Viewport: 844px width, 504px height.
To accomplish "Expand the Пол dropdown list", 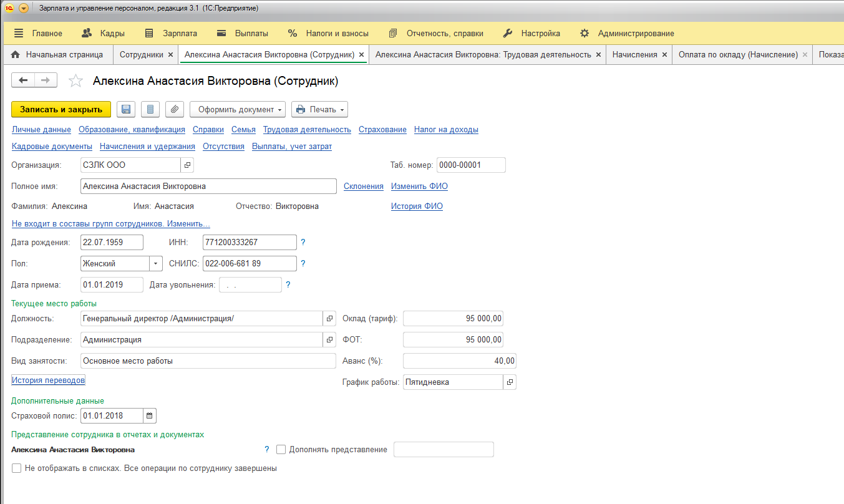I will click(x=156, y=264).
